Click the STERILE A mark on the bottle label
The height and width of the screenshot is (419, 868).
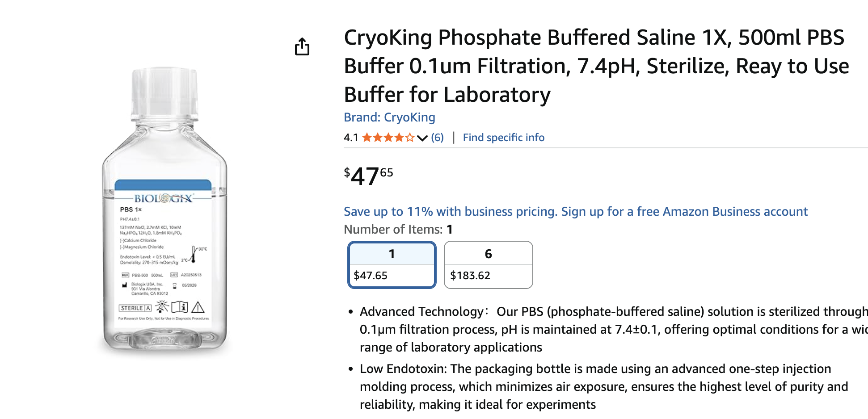135,308
